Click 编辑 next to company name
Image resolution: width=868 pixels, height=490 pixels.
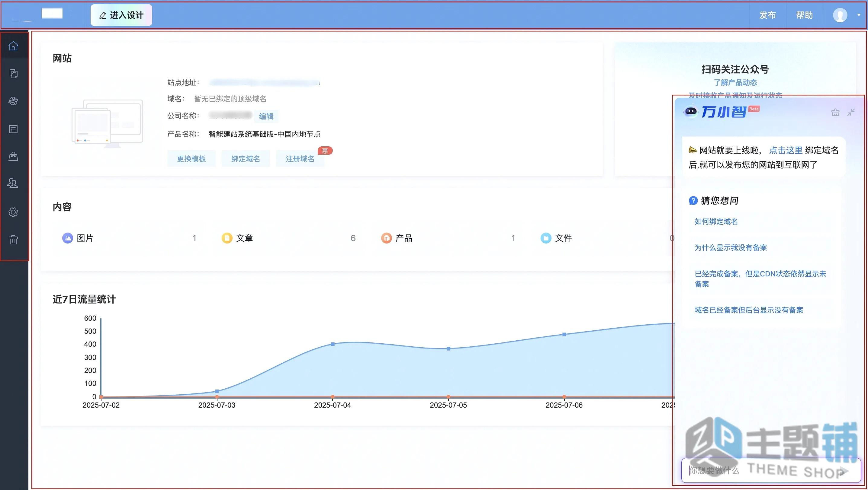[x=266, y=116]
